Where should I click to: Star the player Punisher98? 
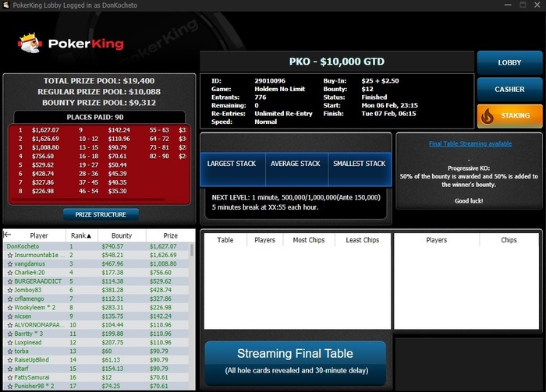click(x=10, y=386)
